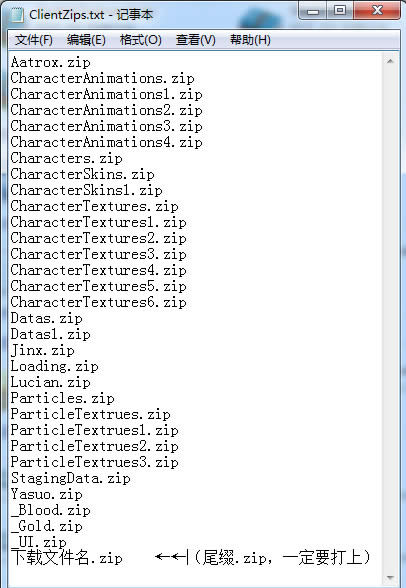This screenshot has height=588, width=406.
Task: Open the 帮助(H) menu
Action: [x=250, y=40]
